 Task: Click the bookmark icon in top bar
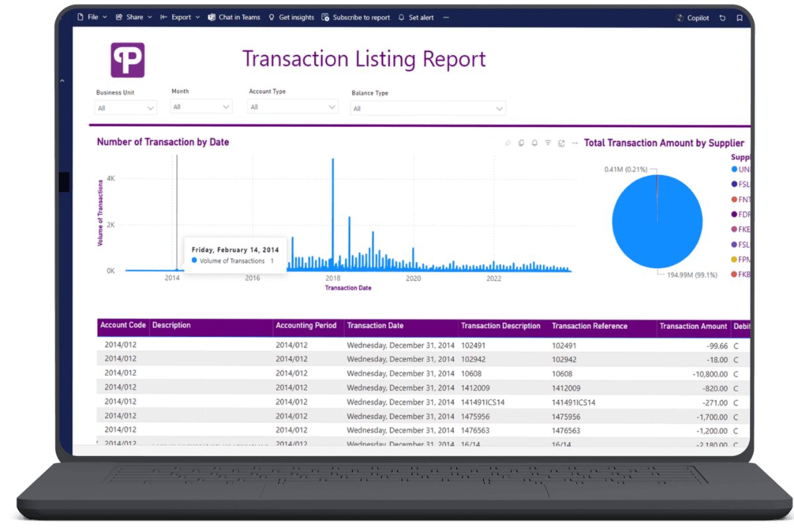739,18
